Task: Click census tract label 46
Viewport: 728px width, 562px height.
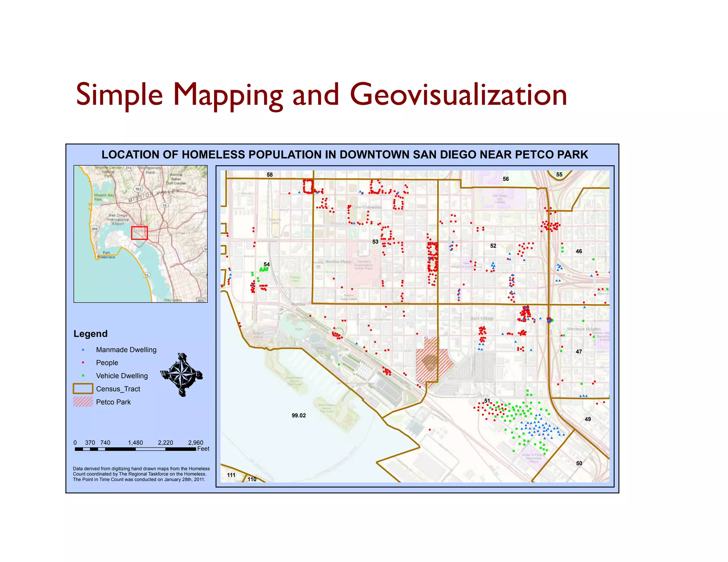Action: (x=579, y=251)
